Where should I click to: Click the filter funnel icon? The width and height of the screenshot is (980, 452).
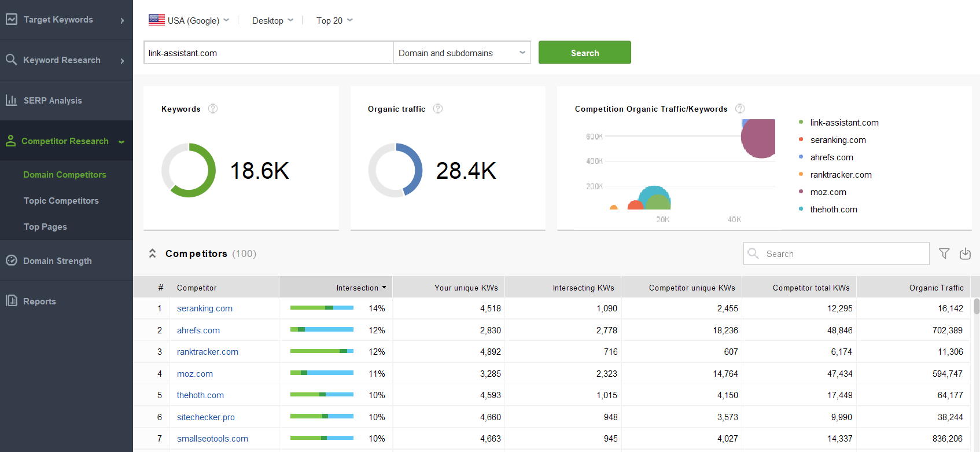(944, 253)
